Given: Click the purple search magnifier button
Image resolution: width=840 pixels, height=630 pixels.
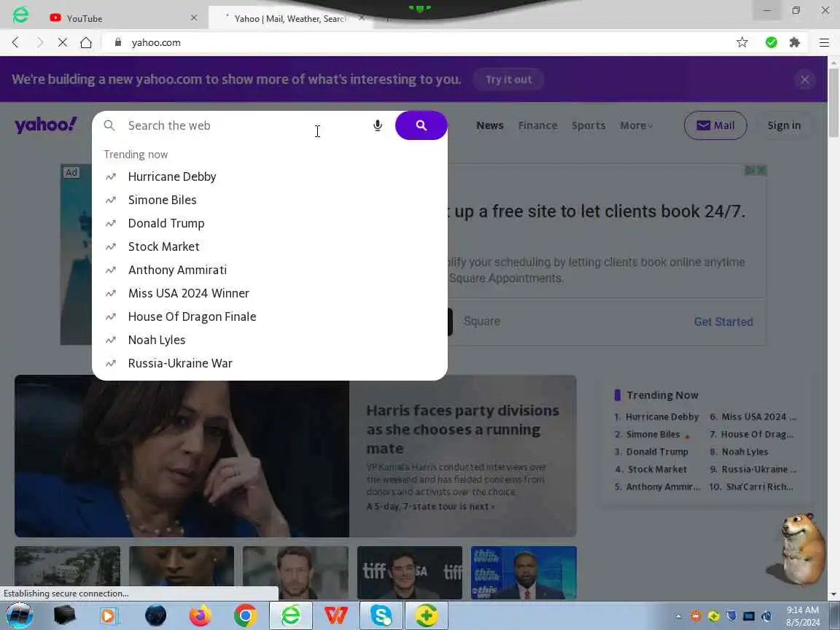Looking at the screenshot, I should click(421, 125).
